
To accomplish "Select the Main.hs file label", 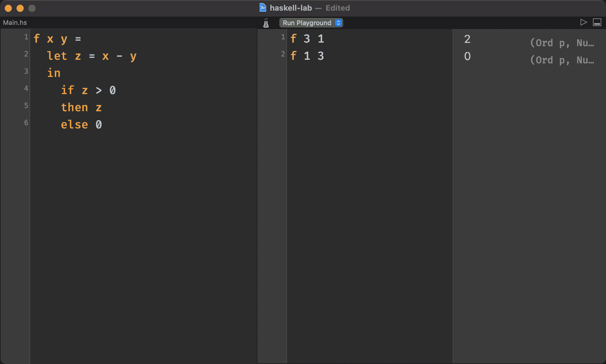I will pyautogui.click(x=15, y=22).
